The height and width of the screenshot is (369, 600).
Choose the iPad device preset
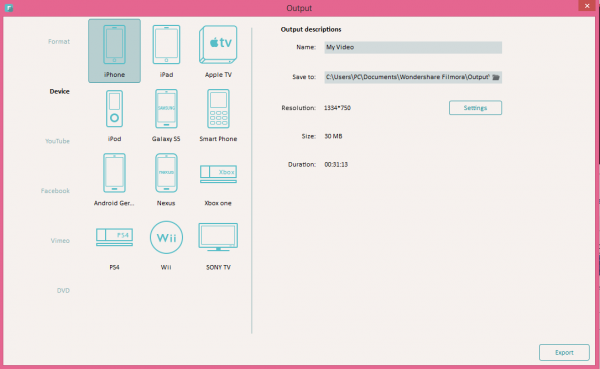(x=166, y=51)
